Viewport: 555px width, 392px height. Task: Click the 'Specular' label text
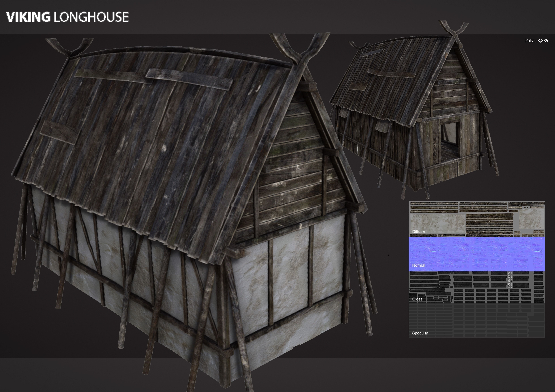pyautogui.click(x=420, y=333)
